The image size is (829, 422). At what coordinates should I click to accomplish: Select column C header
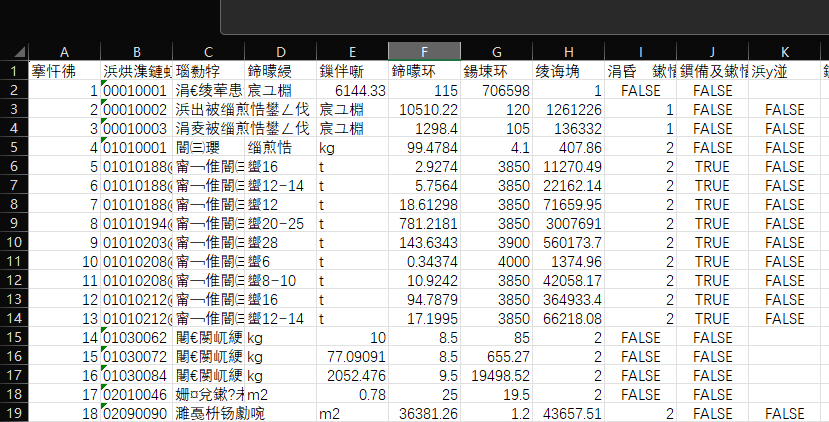208,52
